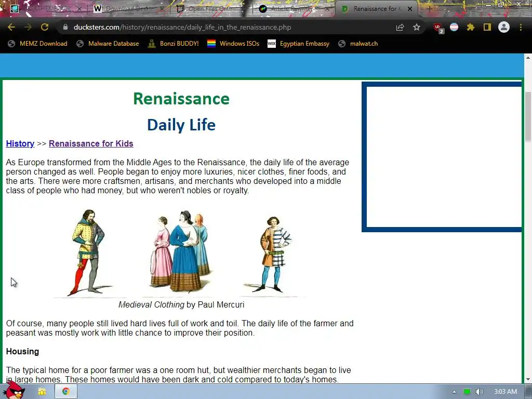Image resolution: width=532 pixels, height=399 pixels.
Task: Open the Windows ISOs bookmark
Action: [233, 44]
